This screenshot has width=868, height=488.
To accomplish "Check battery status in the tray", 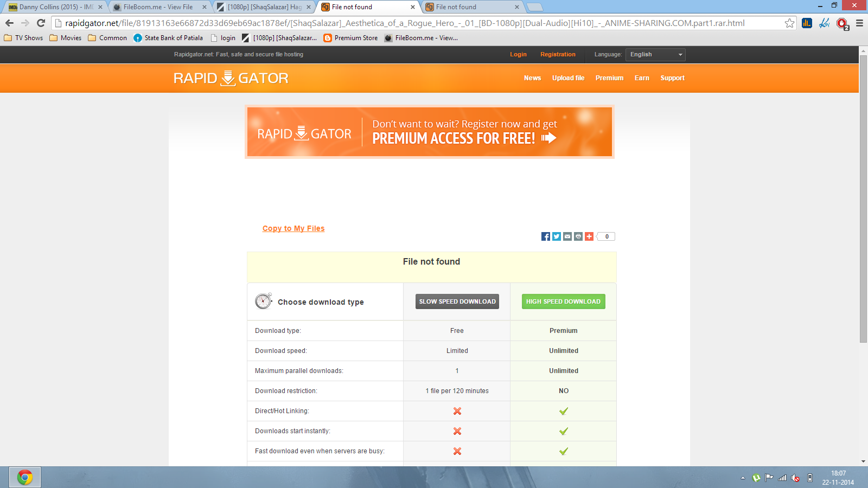I will 810,478.
